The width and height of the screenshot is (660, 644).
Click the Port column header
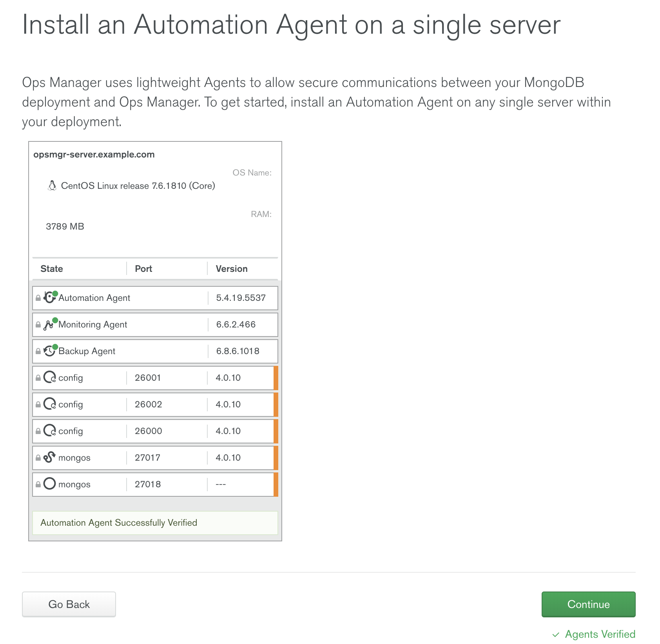[x=143, y=269]
